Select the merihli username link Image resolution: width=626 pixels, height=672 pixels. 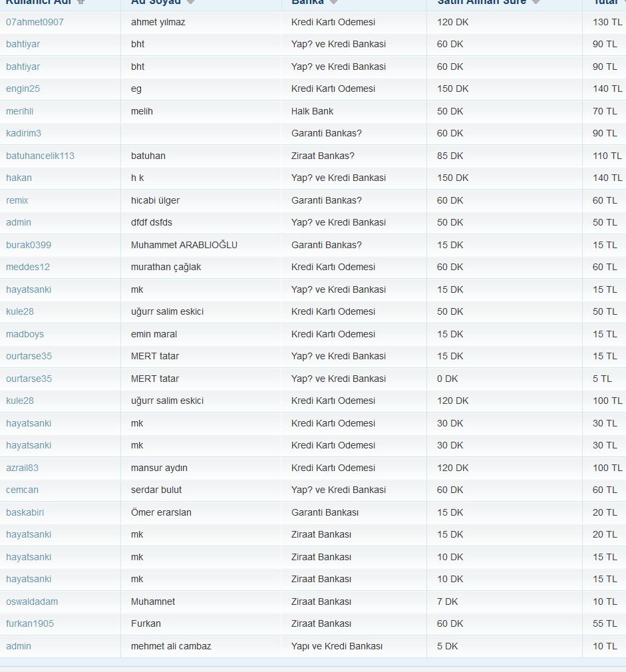tap(19, 111)
